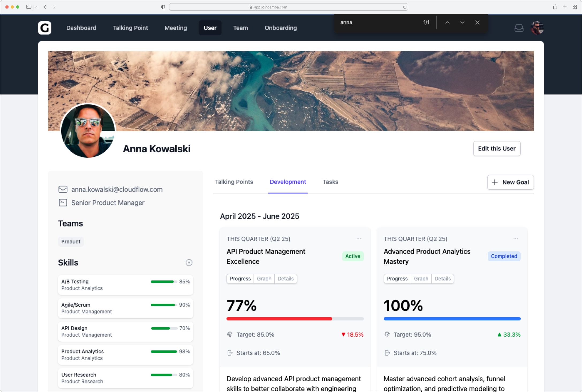Switch Advanced Analytics goal to Graph view

421,279
